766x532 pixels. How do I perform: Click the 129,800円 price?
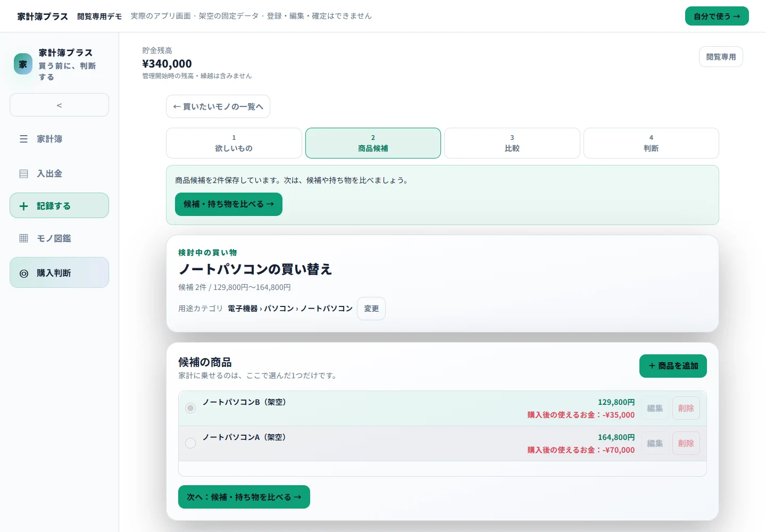(616, 402)
